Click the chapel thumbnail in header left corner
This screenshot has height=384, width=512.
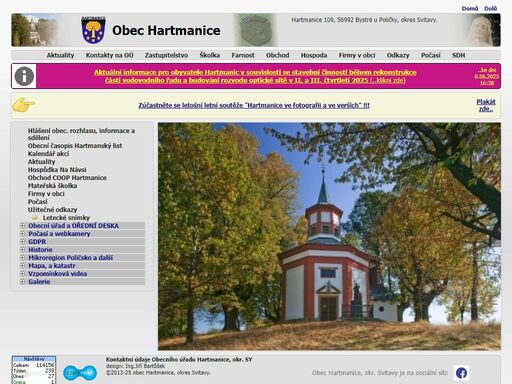click(34, 30)
